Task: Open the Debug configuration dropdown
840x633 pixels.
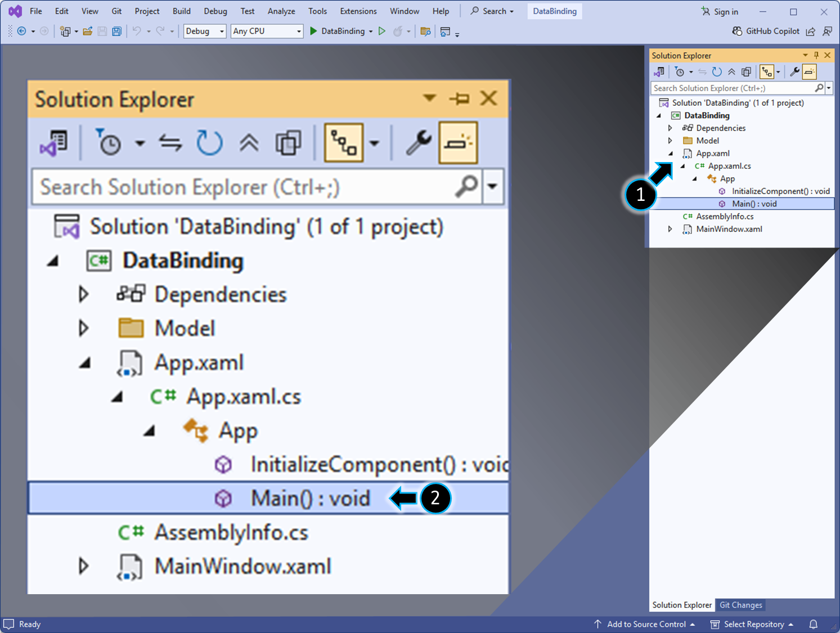Action: click(x=205, y=32)
